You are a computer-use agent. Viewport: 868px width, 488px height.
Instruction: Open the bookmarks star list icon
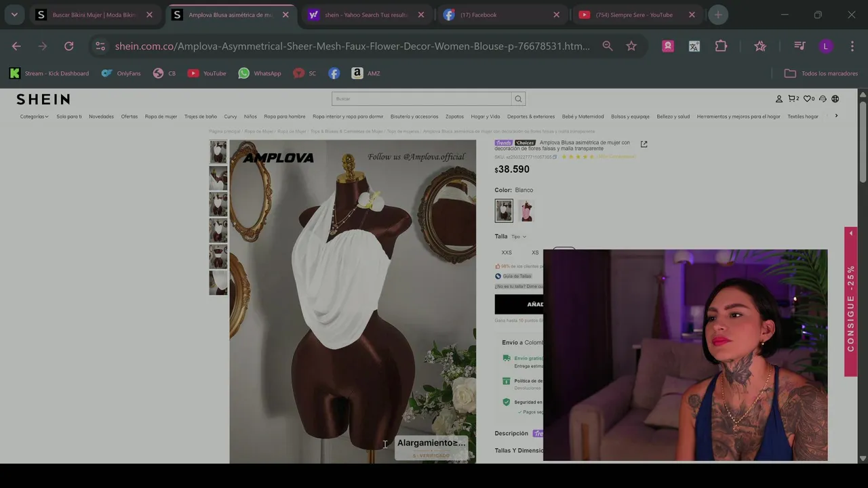(760, 46)
